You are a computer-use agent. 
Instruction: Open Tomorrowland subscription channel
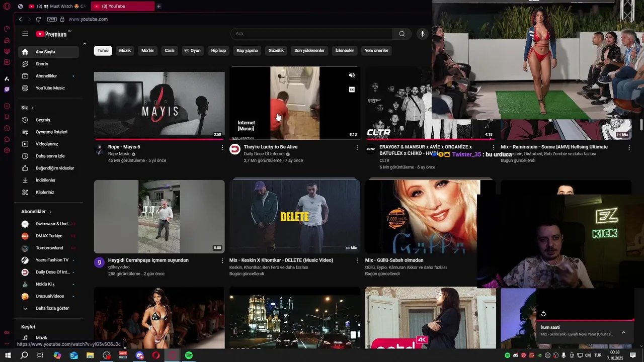[48, 248]
